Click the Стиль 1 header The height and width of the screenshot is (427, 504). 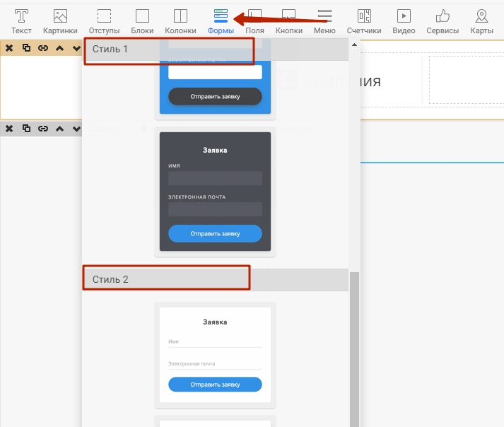[x=216, y=49]
